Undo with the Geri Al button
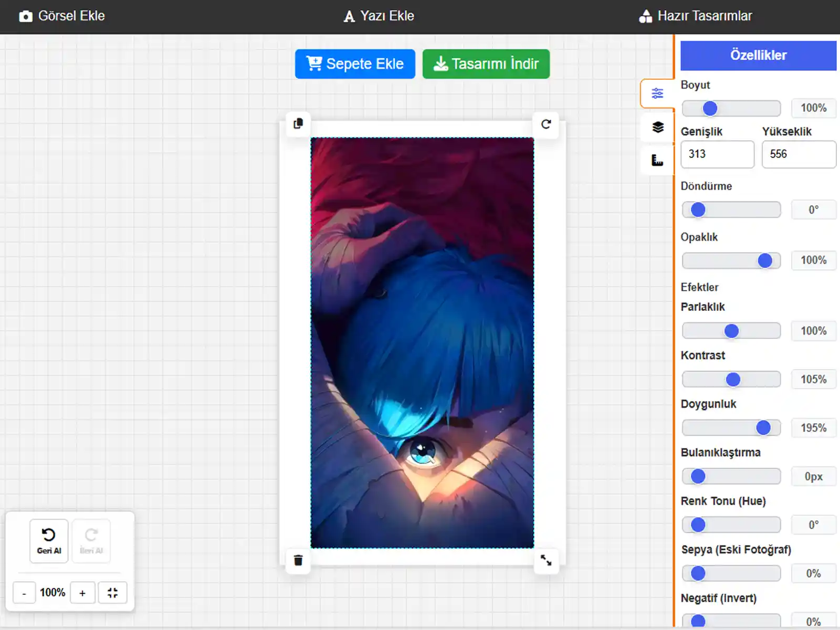840x630 pixels. pyautogui.click(x=49, y=541)
